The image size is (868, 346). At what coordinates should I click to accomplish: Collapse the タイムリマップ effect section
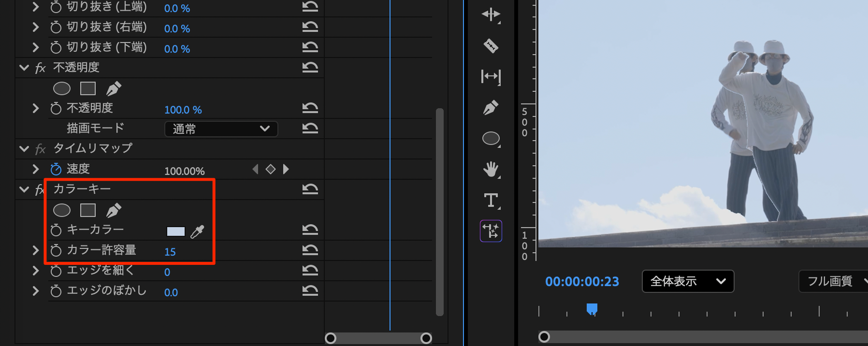24,149
